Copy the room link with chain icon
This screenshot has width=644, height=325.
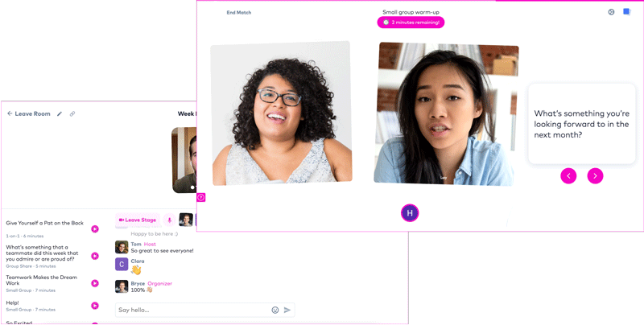tap(72, 113)
